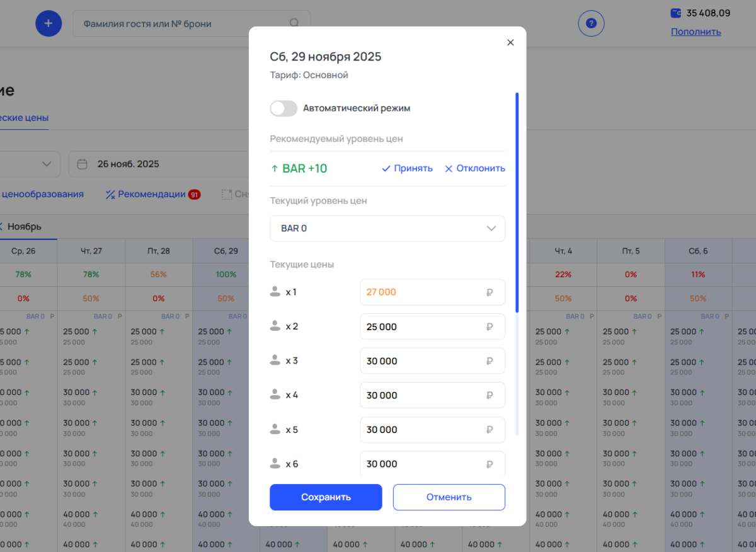
Task: Click the wallet balance icon
Action: (676, 13)
